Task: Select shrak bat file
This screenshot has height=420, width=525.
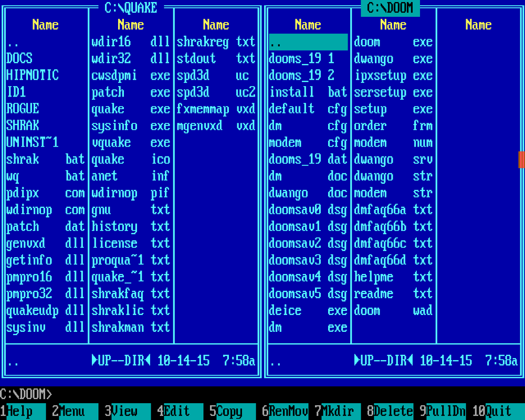Action: 46,160
